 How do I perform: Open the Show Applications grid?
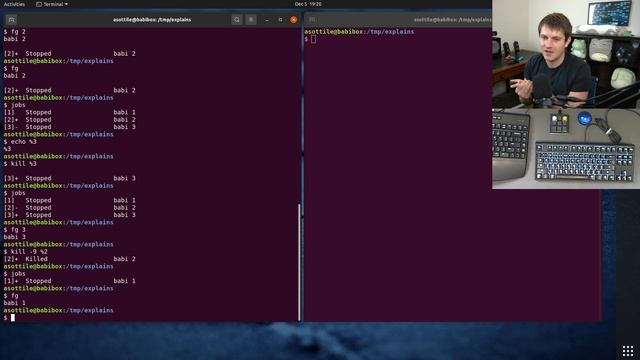click(x=628, y=350)
